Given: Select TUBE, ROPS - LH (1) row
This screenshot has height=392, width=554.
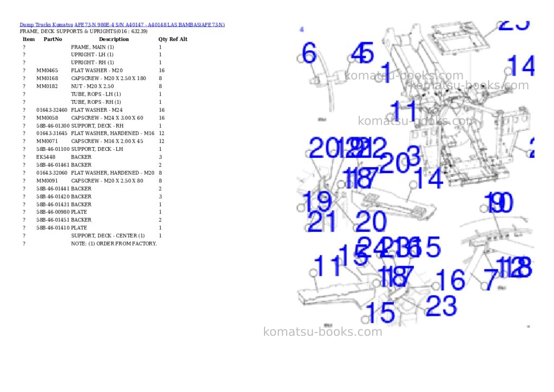Looking at the screenshot, I should pos(93,94).
